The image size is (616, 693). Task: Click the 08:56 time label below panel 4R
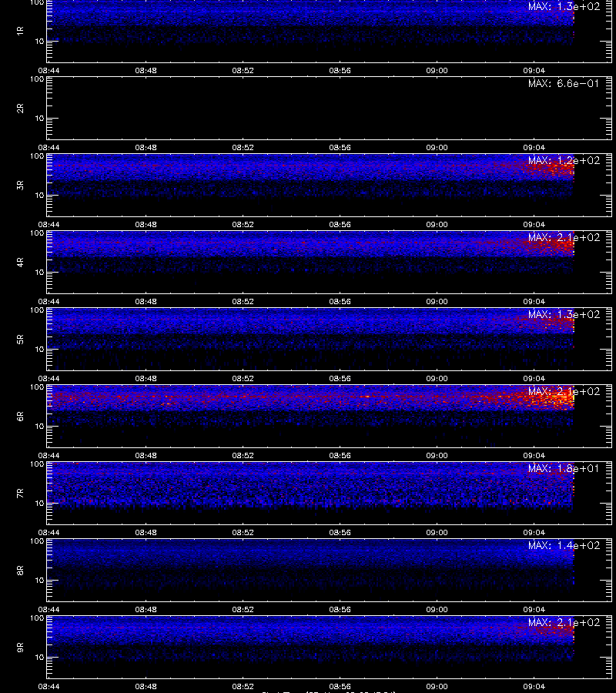[x=340, y=301]
